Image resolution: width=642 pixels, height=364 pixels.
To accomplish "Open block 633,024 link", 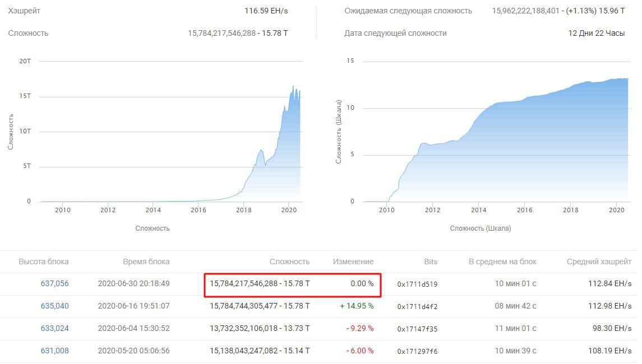I will (x=54, y=328).
